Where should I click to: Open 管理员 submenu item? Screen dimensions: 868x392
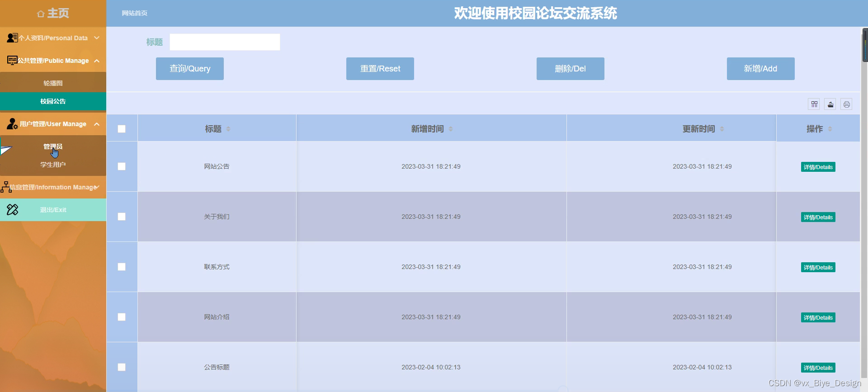pos(53,146)
